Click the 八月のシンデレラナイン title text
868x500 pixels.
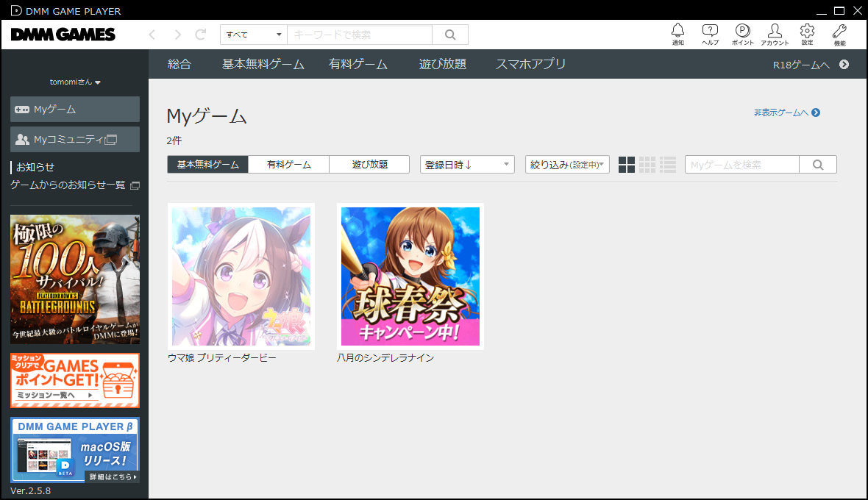tap(385, 358)
